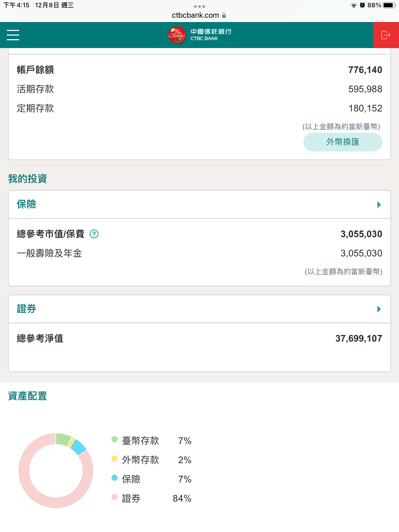Click the CTBC Bank logo

click(199, 35)
